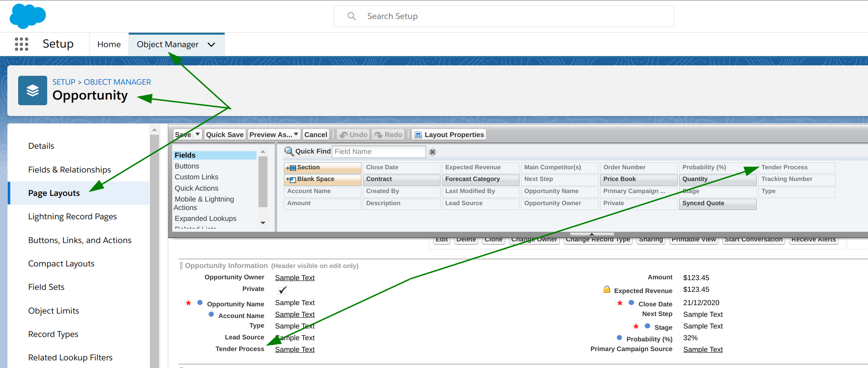The width and height of the screenshot is (868, 368).
Task: Select Mobile & Lightning Actions category
Action: (x=204, y=203)
